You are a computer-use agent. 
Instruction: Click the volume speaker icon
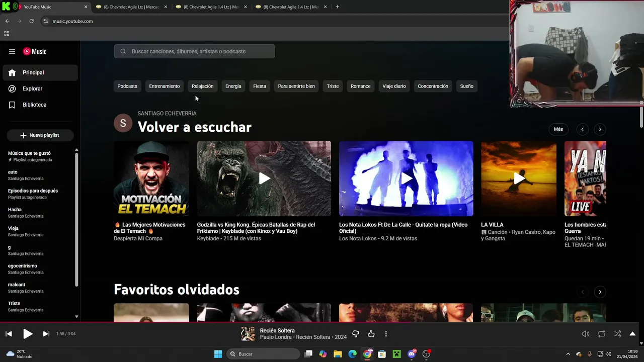585,334
